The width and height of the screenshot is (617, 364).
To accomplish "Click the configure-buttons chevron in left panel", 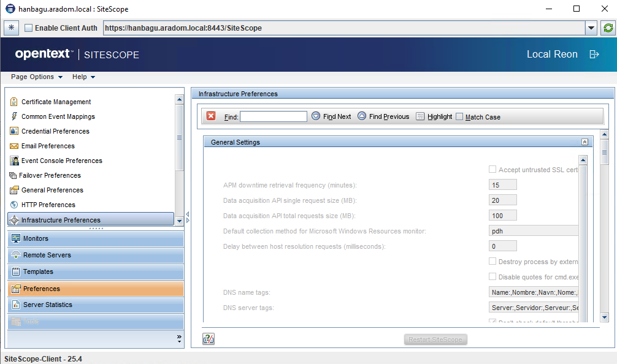I will pos(180,338).
